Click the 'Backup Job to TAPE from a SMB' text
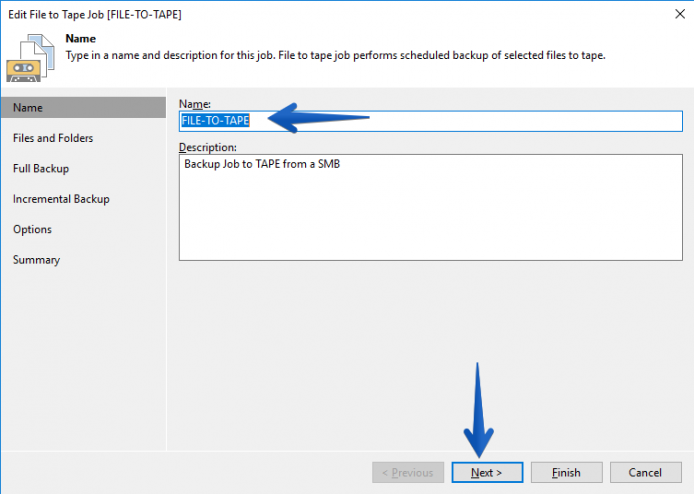The width and height of the screenshot is (694, 494). click(262, 164)
